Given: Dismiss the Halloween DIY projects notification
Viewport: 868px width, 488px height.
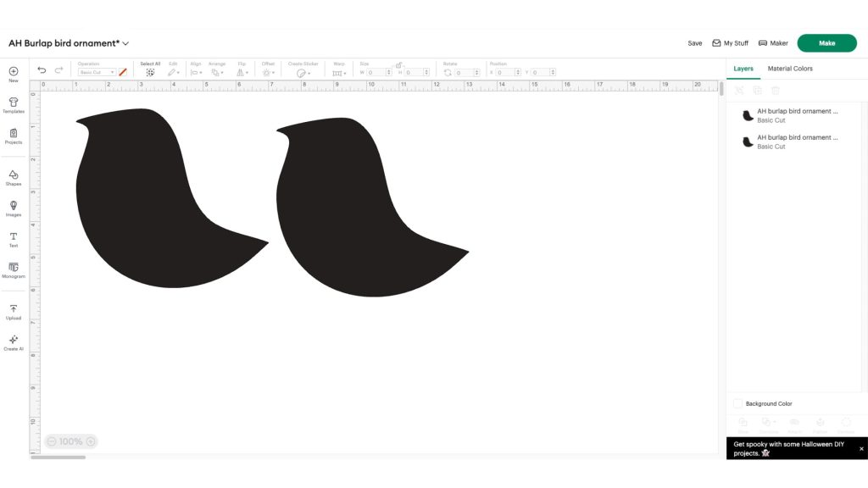Looking at the screenshot, I should (861, 448).
